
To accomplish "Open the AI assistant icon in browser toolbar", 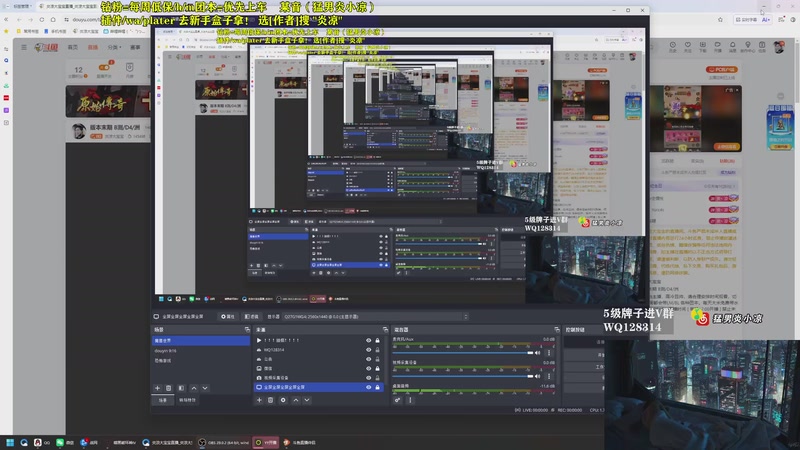I will coord(766,19).
